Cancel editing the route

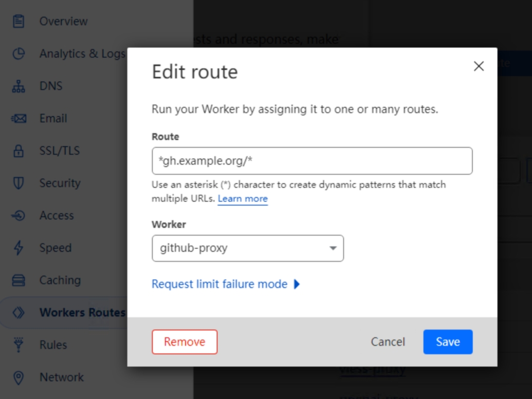point(388,341)
